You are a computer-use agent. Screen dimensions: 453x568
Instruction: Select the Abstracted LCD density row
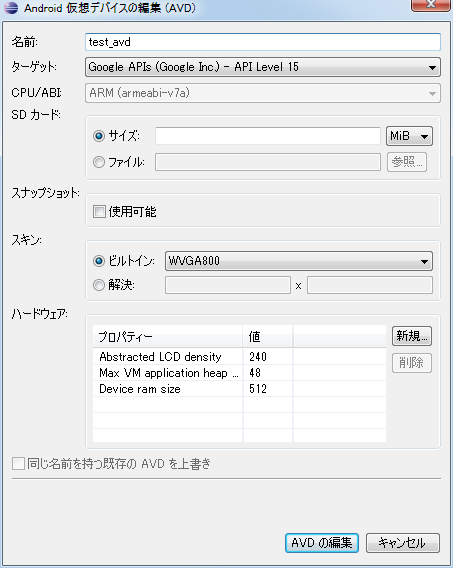[239, 357]
